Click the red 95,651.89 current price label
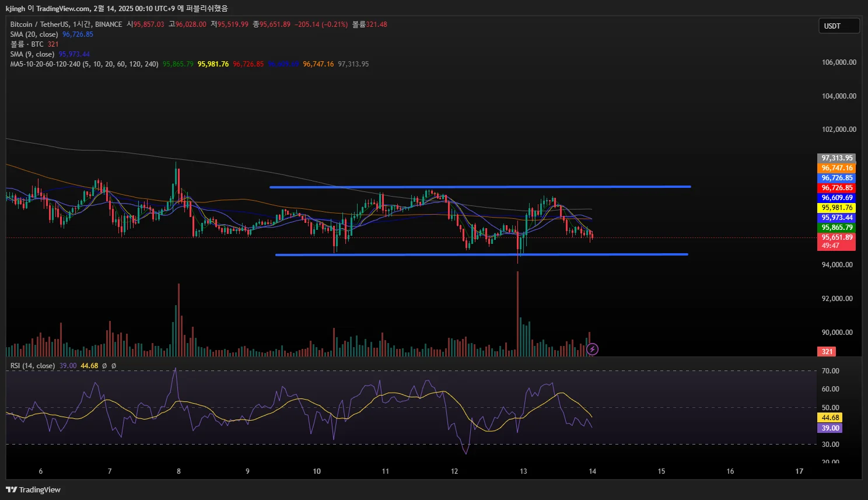Image resolution: width=868 pixels, height=500 pixels. [x=836, y=237]
